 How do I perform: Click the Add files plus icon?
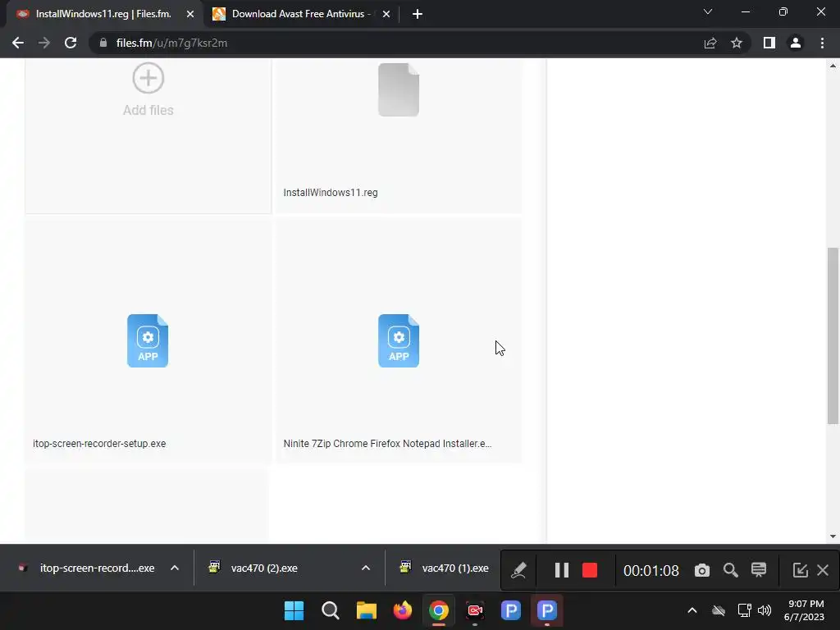pyautogui.click(x=148, y=78)
